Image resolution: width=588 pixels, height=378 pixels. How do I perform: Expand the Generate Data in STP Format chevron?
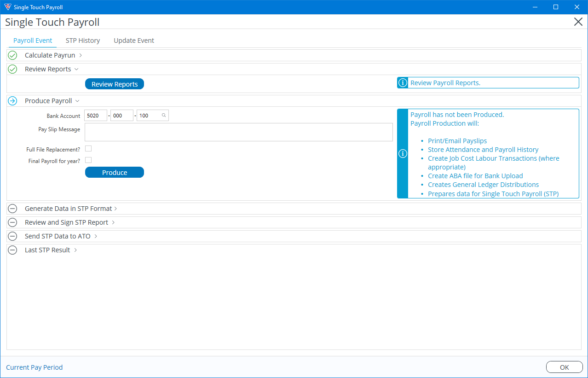pyautogui.click(x=115, y=209)
